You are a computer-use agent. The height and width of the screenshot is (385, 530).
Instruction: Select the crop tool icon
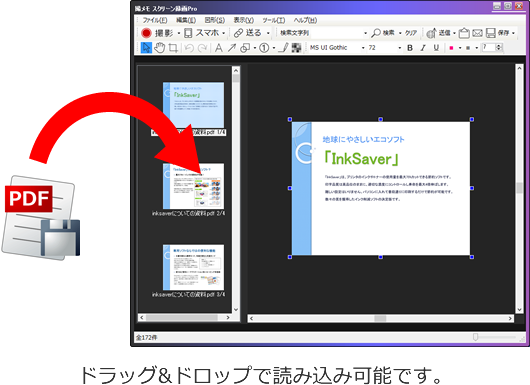173,48
